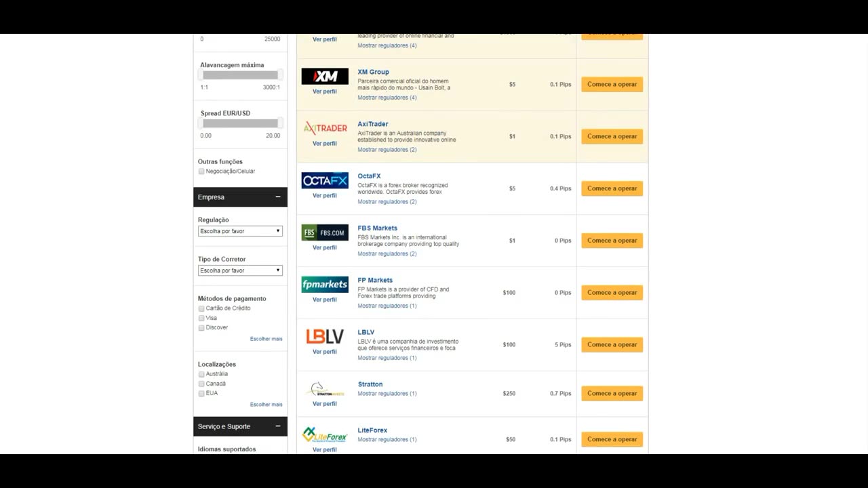This screenshot has width=868, height=488.
Task: Open Ver perfil for FP Markets
Action: click(325, 300)
